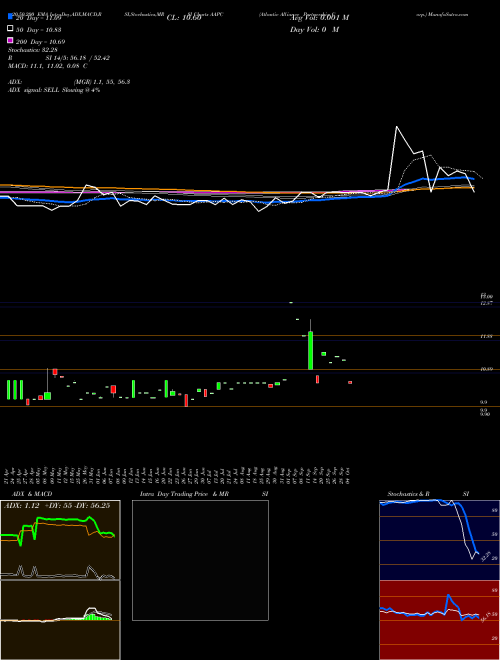This screenshot has width=500, height=660.
Task: Click the 11.33 price axis label
Action: pyautogui.click(x=487, y=336)
